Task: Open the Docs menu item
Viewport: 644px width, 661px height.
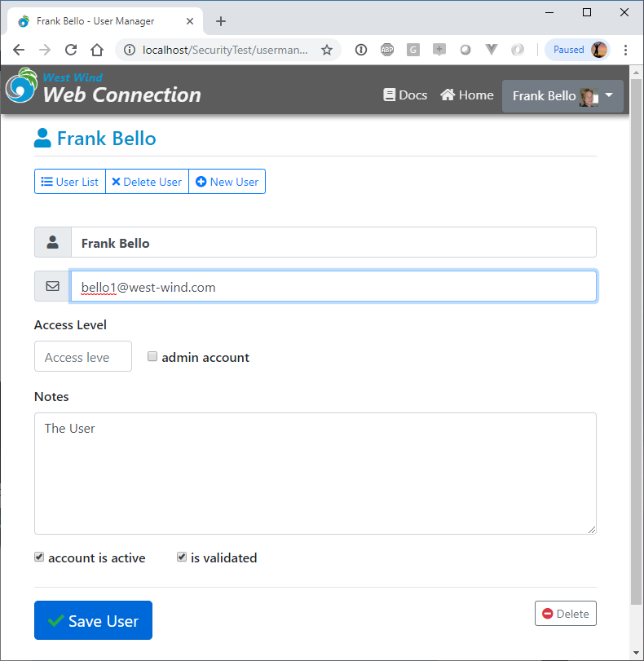Action: (405, 95)
